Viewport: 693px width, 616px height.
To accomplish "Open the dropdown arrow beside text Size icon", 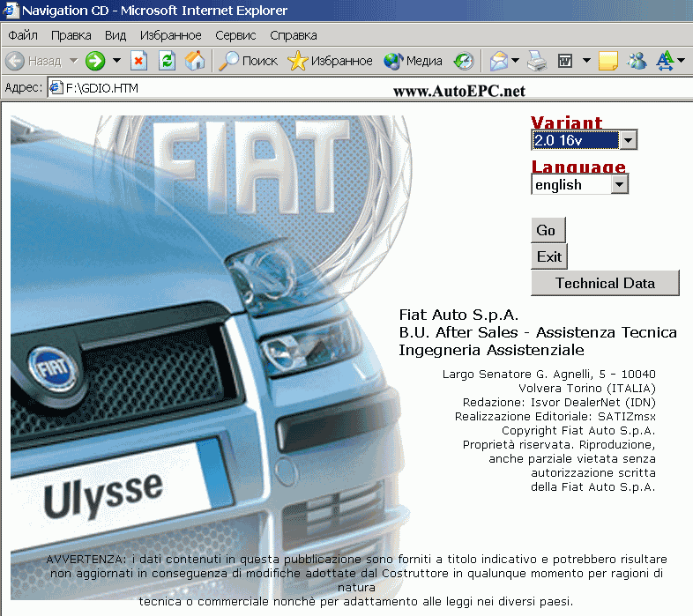I will tap(681, 60).
